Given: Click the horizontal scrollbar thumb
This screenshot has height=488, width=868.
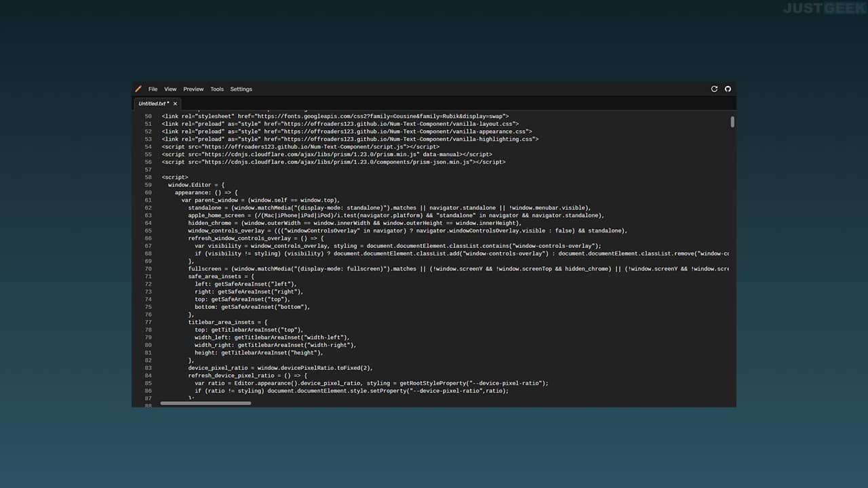Looking at the screenshot, I should tap(205, 403).
